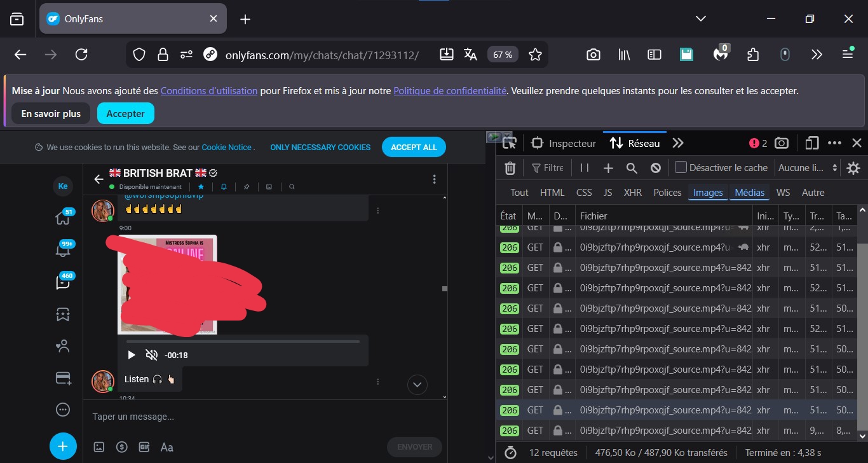Screen dimensions: 868x463
Task: Open the network search magnifier
Action: tap(632, 168)
